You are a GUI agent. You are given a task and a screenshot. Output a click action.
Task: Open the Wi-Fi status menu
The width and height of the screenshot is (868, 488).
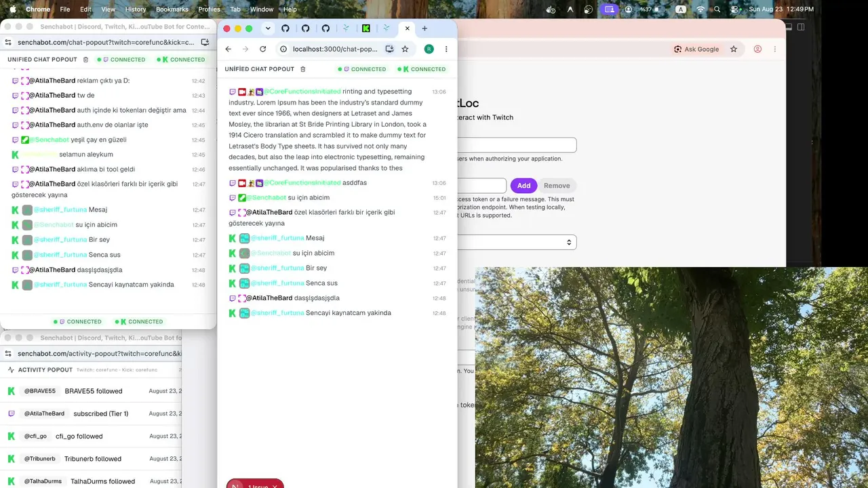[x=700, y=9]
